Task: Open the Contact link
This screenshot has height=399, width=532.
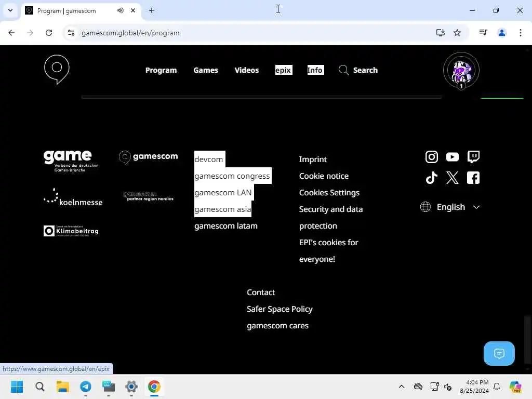Action: [x=261, y=292]
